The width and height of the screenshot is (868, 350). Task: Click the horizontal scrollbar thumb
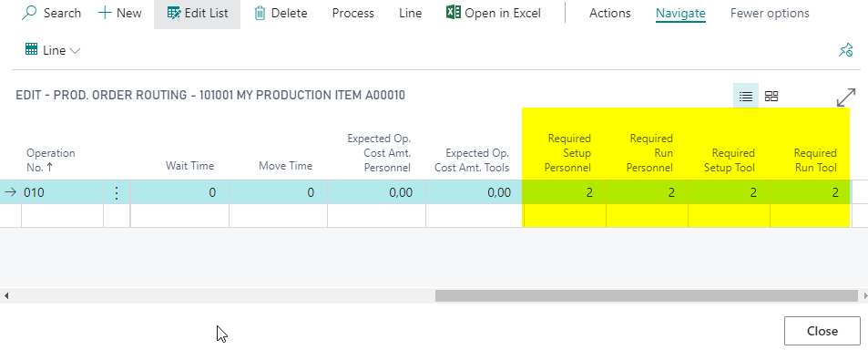tap(646, 295)
